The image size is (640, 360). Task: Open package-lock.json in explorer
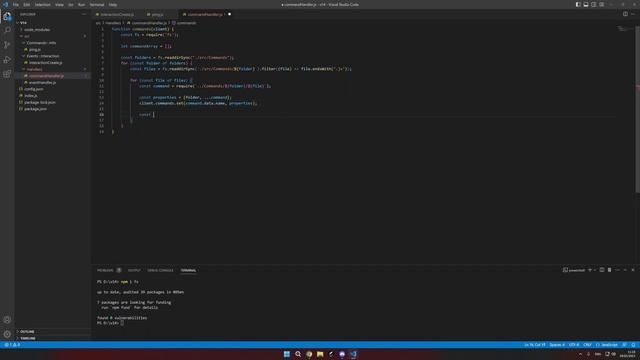[40, 102]
